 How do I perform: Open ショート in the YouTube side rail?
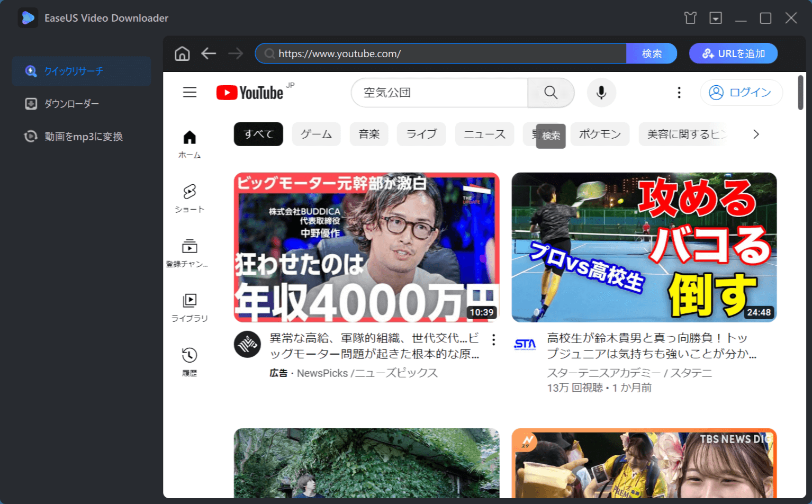[190, 199]
